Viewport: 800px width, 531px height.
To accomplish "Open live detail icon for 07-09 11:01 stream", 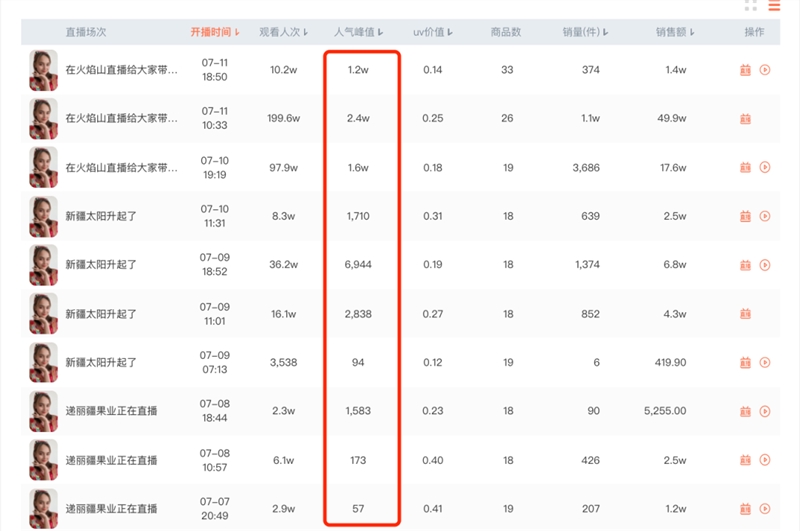I will click(x=745, y=314).
